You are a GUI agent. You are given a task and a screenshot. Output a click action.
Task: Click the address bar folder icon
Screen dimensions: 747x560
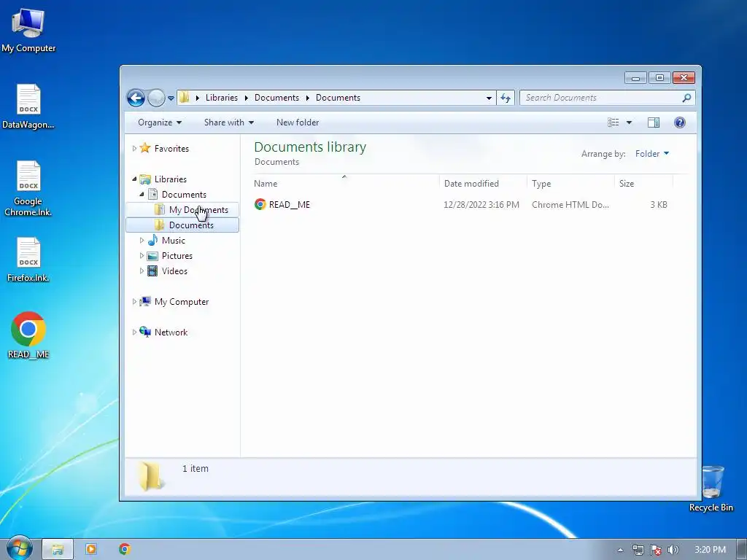185,98
